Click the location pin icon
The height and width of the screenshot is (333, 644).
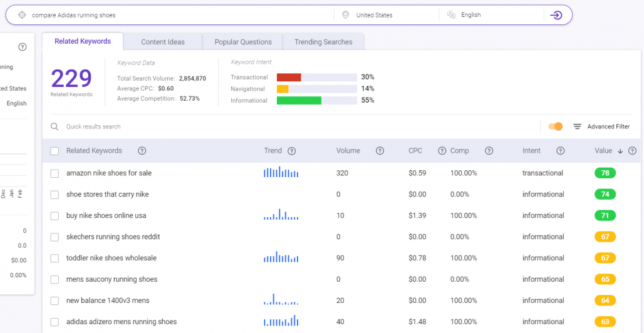345,15
